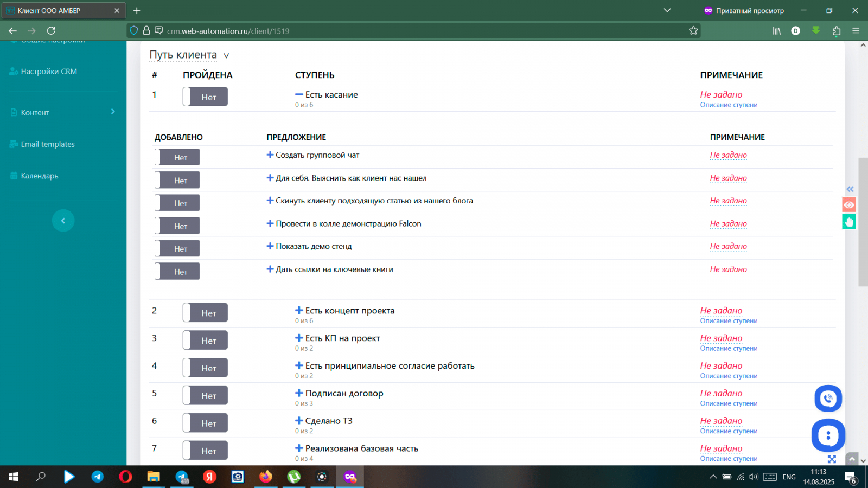Reload the page in the browser
Image resolution: width=868 pixels, height=488 pixels.
pyautogui.click(x=51, y=31)
